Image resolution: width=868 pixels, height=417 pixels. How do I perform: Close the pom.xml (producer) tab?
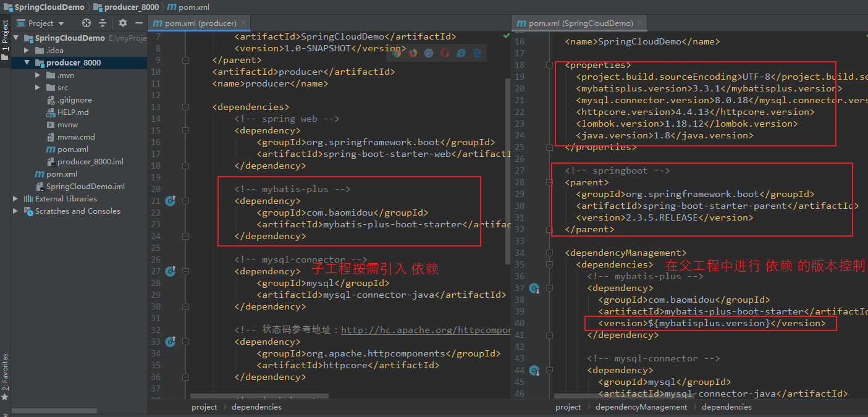pos(244,23)
